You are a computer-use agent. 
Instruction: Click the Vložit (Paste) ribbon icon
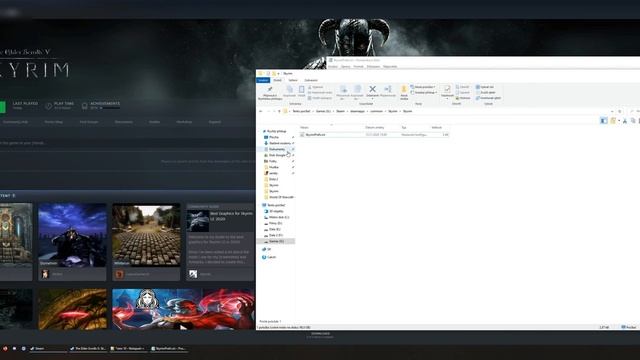(301, 91)
